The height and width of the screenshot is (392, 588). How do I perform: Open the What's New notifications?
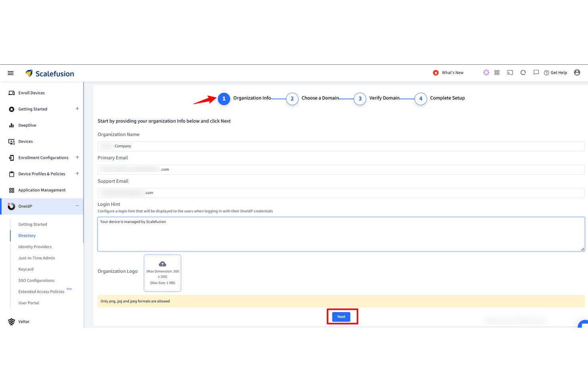448,73
